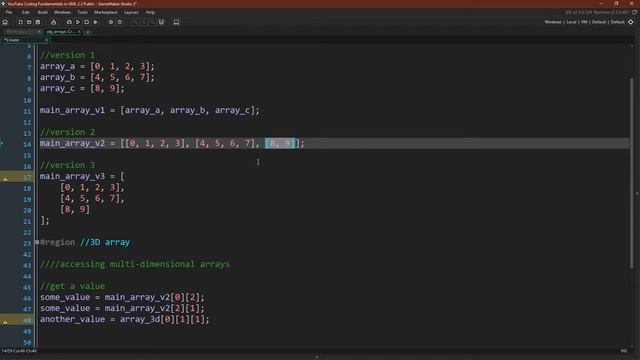Click the Open Project folder icon
The image size is (640, 360).
tap(29, 22)
